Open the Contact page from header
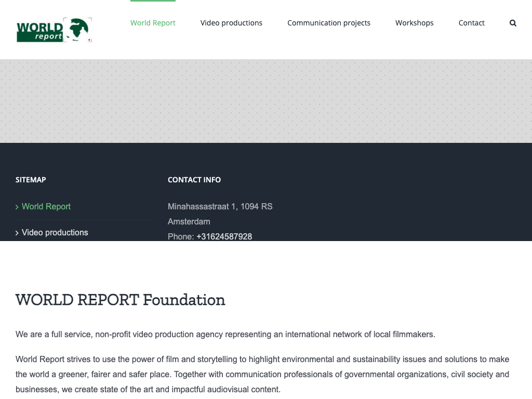 471,23
